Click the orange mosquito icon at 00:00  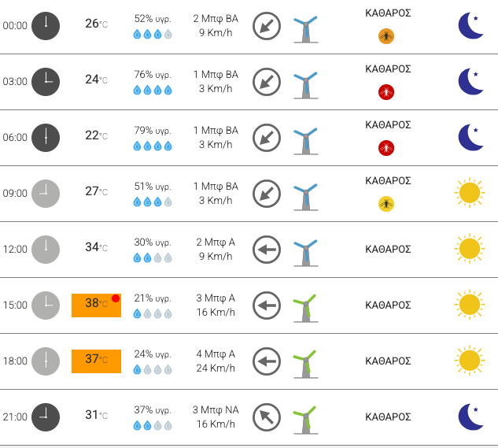(x=386, y=36)
